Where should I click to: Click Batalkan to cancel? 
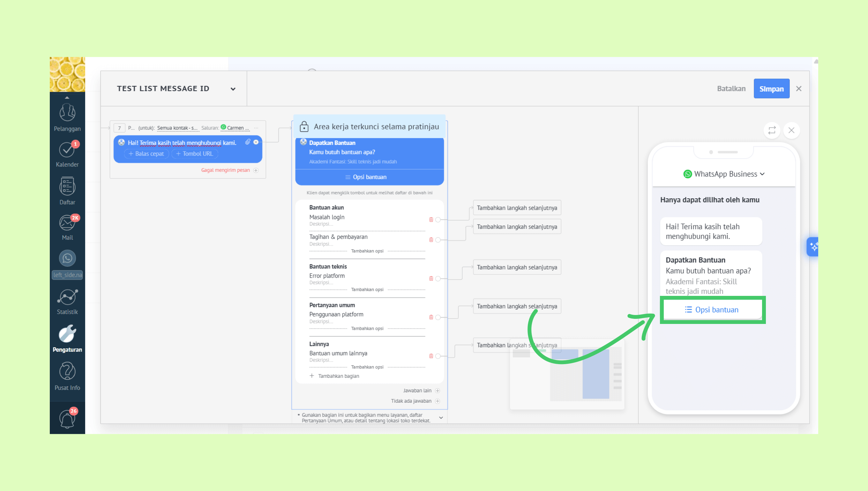(731, 89)
